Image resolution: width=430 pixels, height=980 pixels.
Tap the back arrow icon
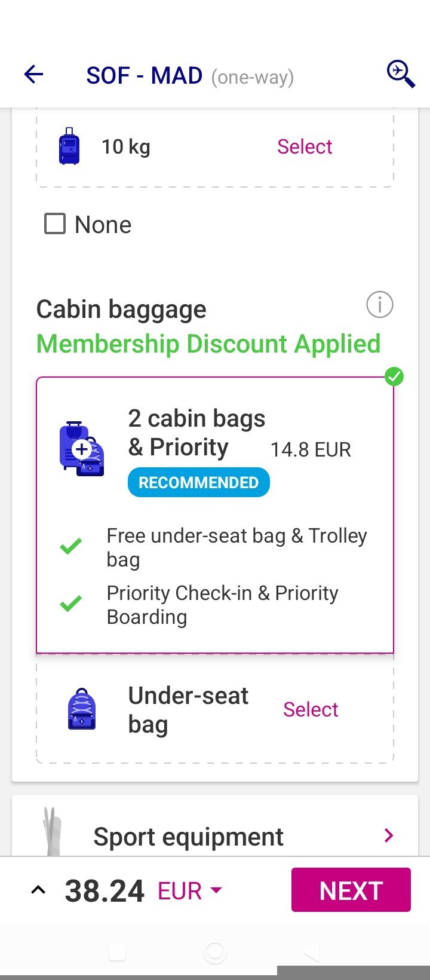[34, 75]
